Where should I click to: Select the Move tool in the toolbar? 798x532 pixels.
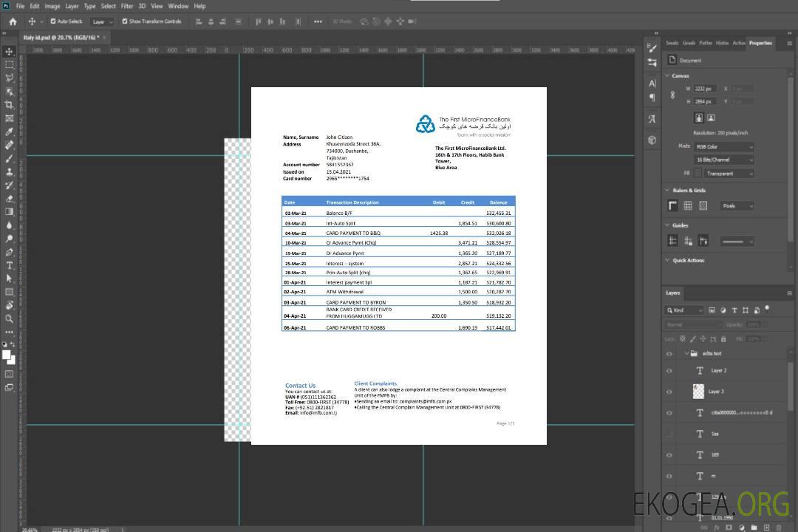[9, 52]
